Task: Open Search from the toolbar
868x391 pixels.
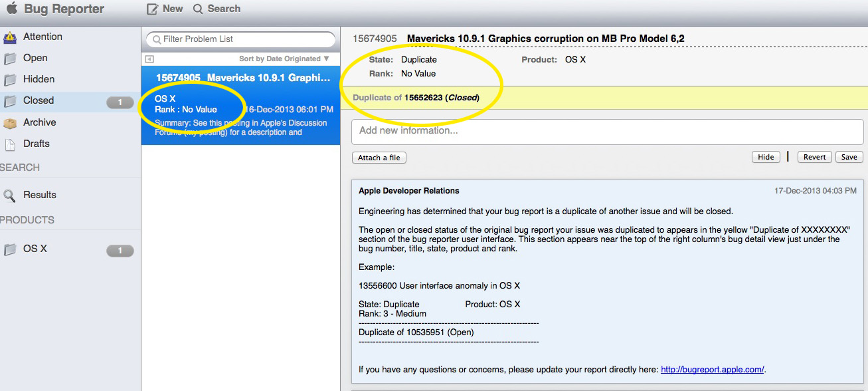Action: pos(217,9)
